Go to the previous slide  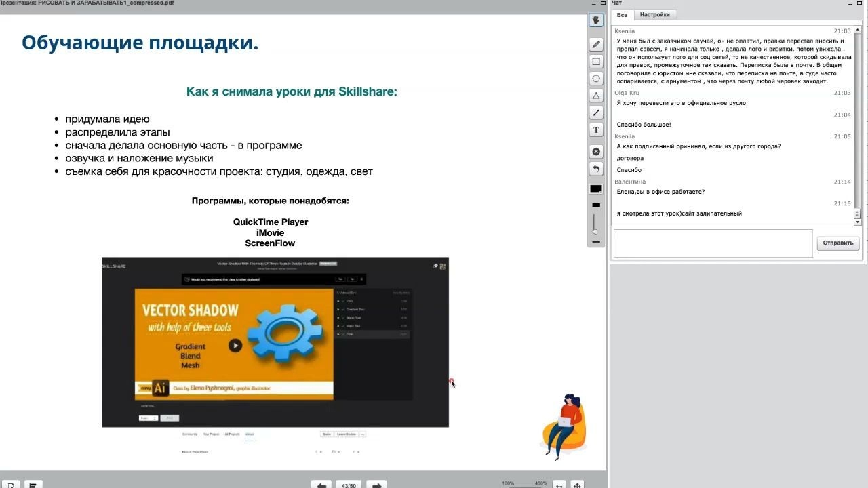(321, 485)
